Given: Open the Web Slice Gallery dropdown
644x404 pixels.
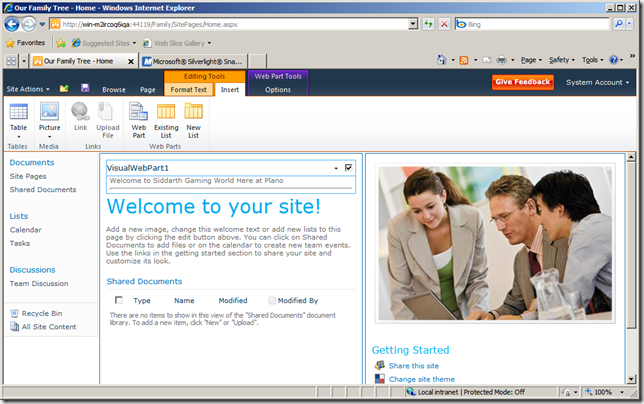Looking at the screenshot, I should click(209, 43).
